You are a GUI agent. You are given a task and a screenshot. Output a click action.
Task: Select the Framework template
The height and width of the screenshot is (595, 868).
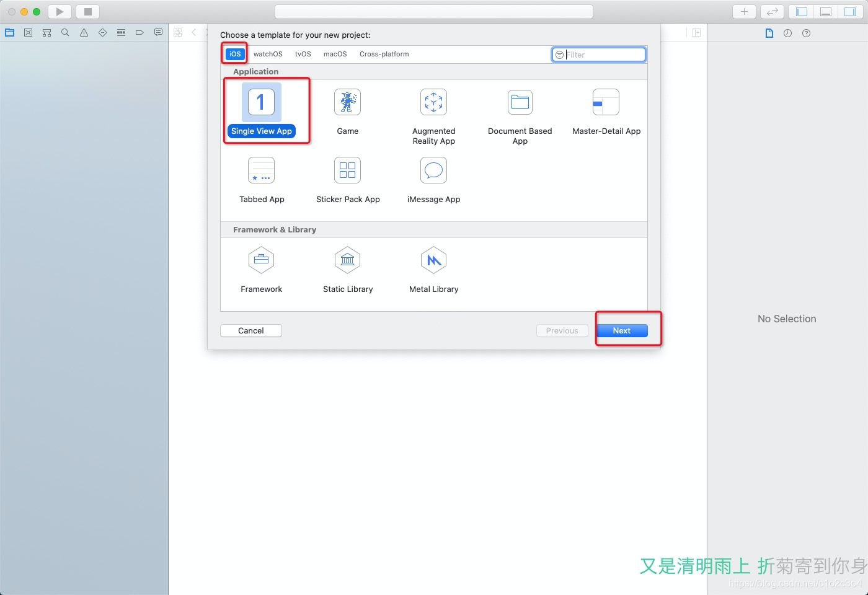pyautogui.click(x=262, y=270)
